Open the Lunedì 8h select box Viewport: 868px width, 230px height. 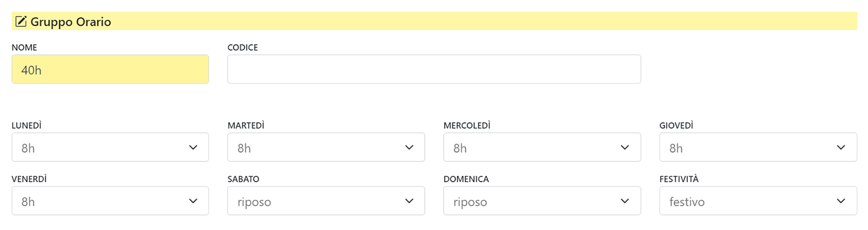[110, 147]
